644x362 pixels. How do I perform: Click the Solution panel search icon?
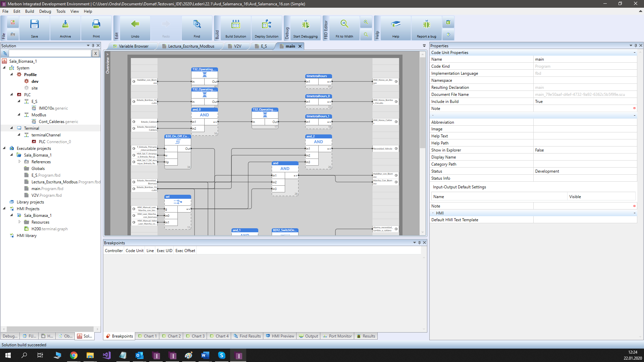(x=5, y=53)
